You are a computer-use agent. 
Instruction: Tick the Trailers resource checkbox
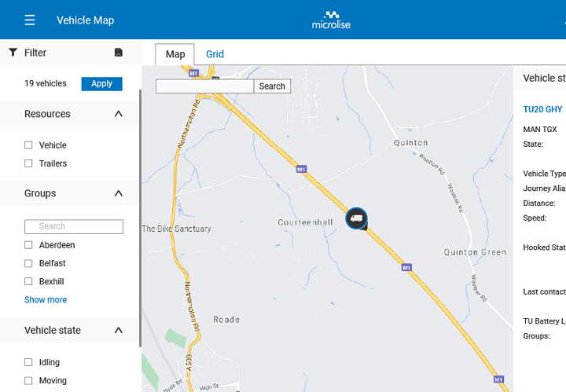pyautogui.click(x=28, y=163)
